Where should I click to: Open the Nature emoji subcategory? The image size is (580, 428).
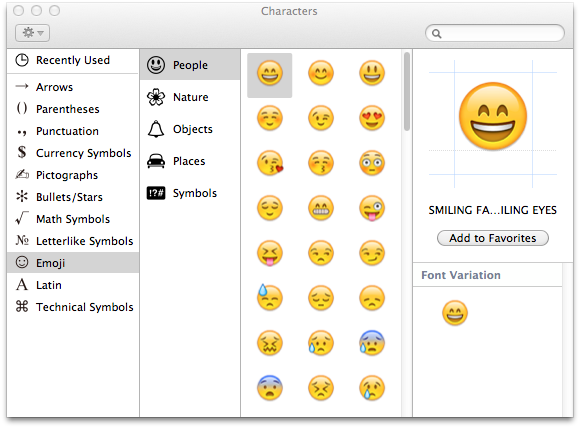pos(190,97)
